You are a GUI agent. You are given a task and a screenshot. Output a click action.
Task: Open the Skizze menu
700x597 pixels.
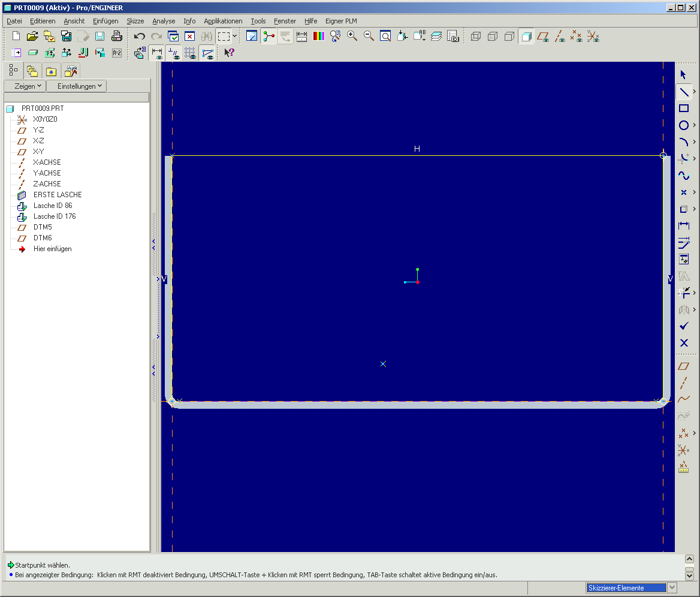point(135,21)
